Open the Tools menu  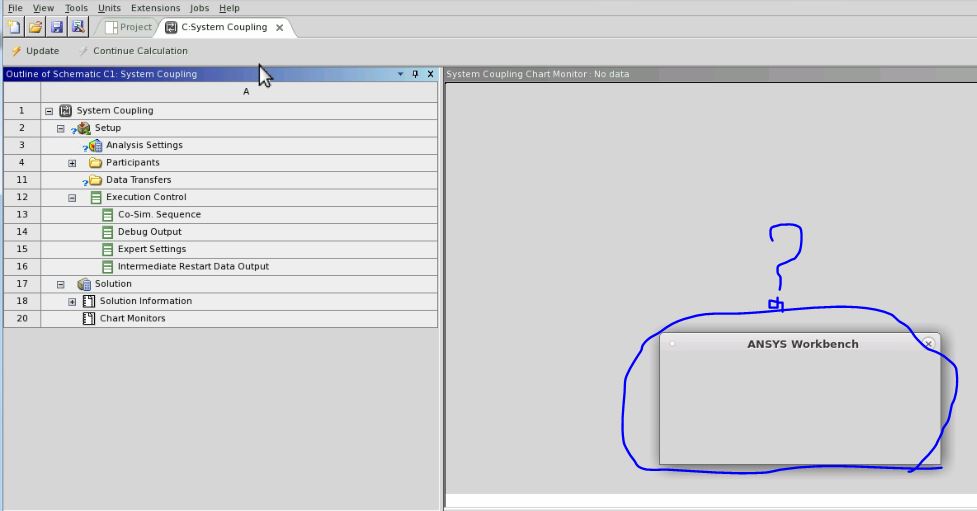click(x=76, y=8)
